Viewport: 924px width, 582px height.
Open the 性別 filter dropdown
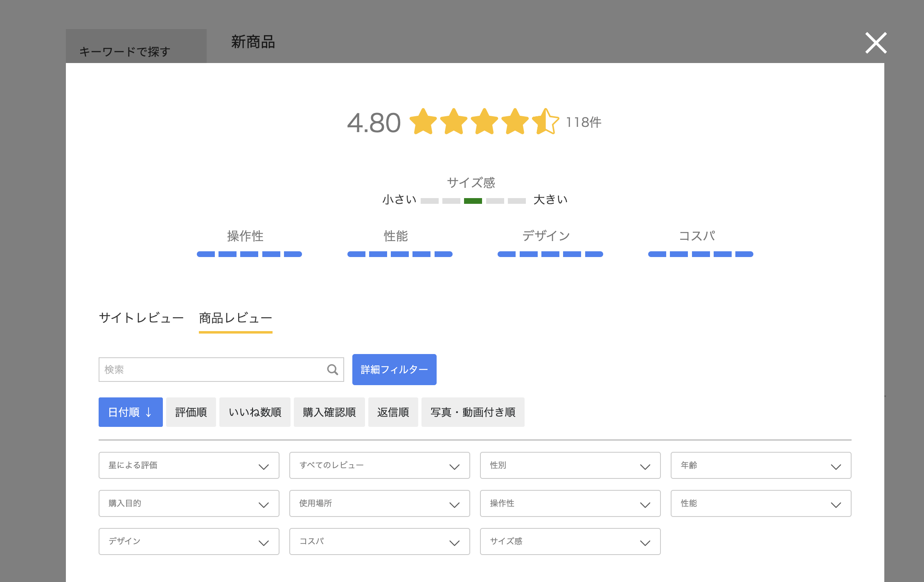570,465
